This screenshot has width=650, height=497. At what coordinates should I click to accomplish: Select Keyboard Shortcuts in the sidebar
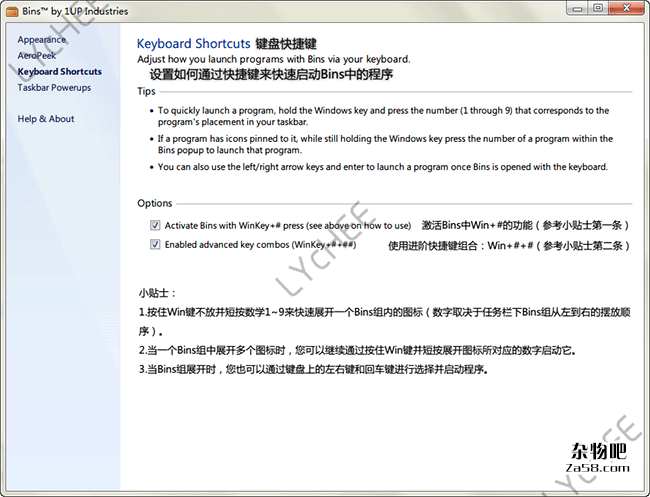coord(59,71)
